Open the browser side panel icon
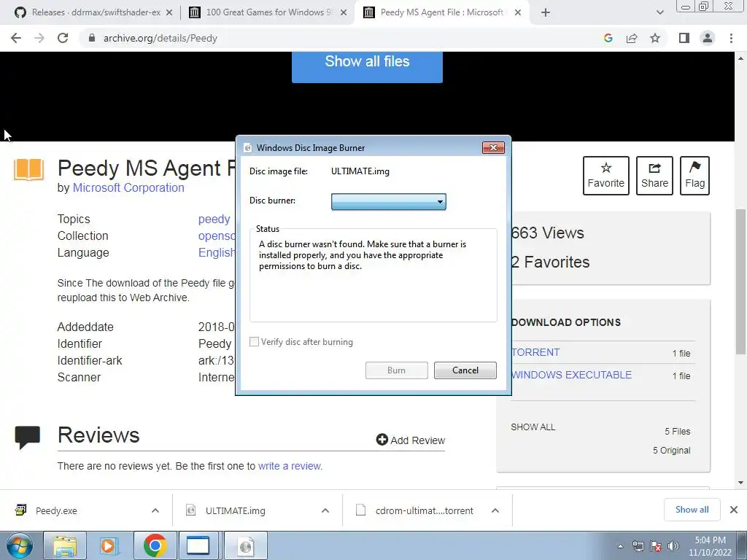This screenshot has width=747, height=560. pos(684,38)
